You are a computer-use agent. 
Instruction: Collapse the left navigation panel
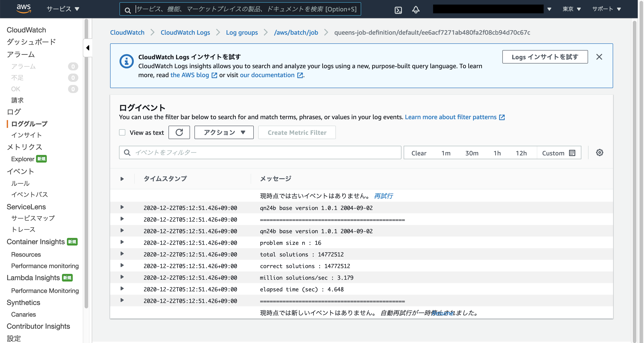(88, 48)
